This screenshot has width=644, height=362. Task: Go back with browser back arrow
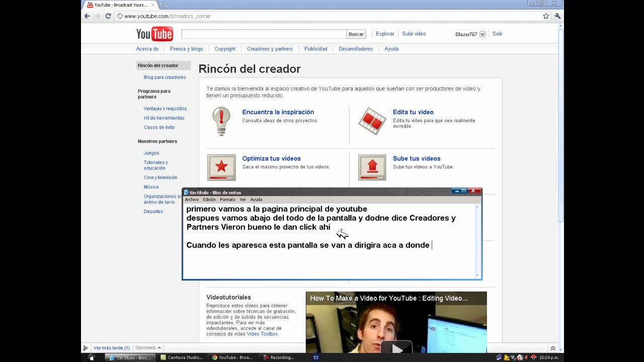pos(87,16)
